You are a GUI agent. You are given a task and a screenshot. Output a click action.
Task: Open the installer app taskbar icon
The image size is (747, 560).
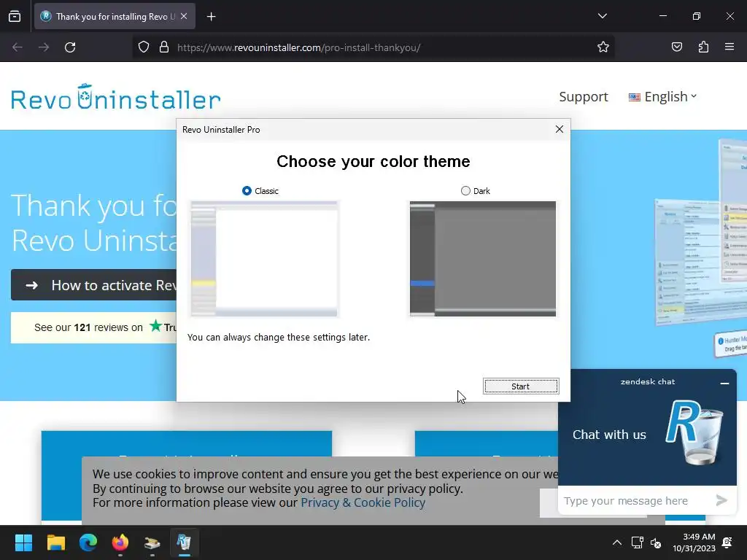152,542
